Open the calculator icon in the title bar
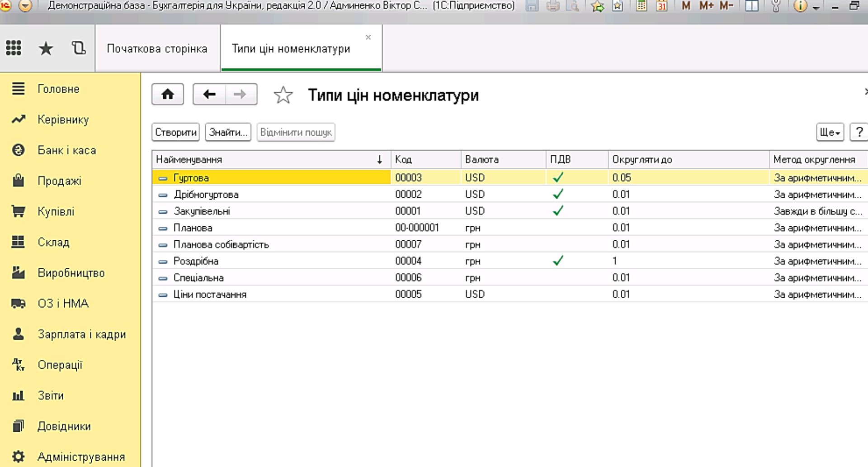The image size is (868, 467). 641,6
